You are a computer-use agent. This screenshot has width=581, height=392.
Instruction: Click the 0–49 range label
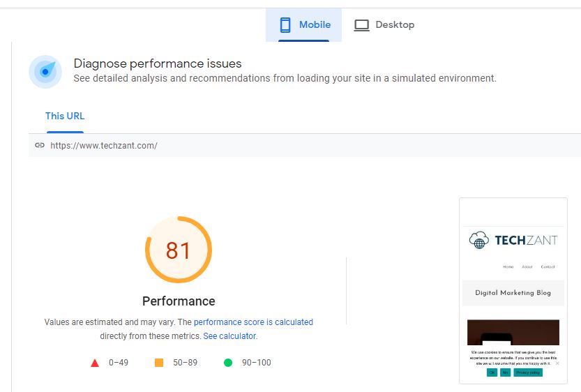pos(119,363)
